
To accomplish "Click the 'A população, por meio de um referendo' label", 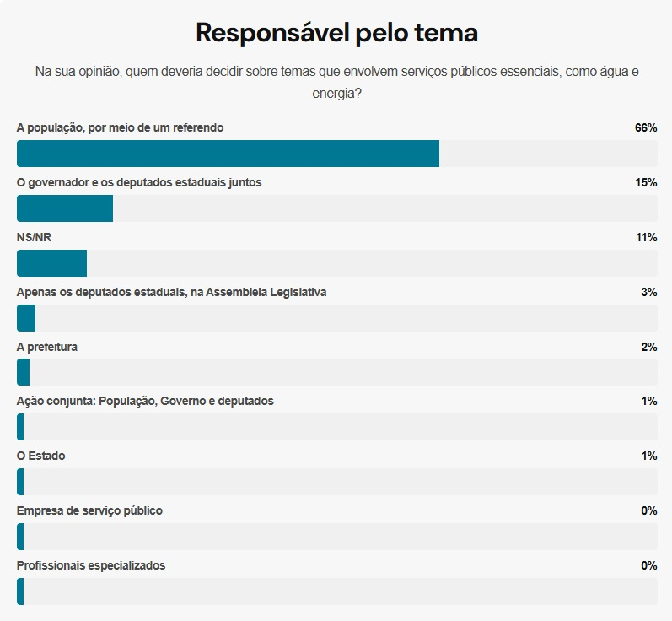I will coord(121,127).
